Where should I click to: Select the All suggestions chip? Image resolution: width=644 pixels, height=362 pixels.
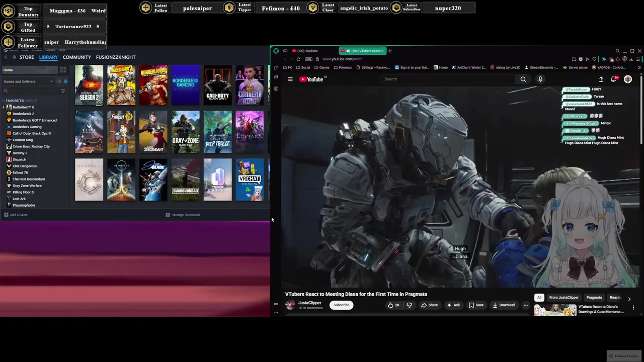tap(539, 298)
